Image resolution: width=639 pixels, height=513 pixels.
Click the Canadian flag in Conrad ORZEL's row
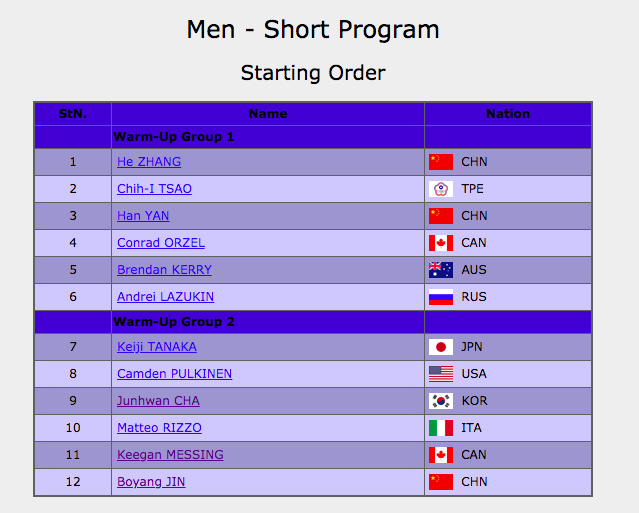point(441,243)
